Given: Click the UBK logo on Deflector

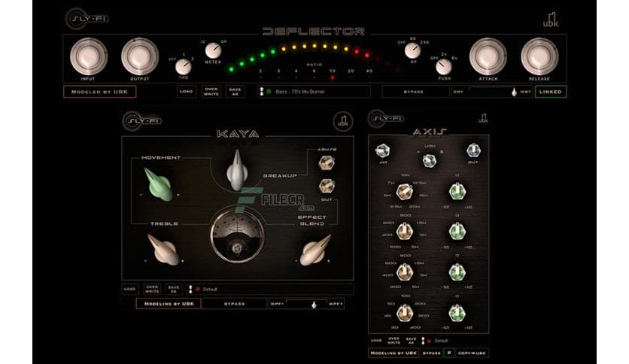Looking at the screenshot, I should coord(551,20).
